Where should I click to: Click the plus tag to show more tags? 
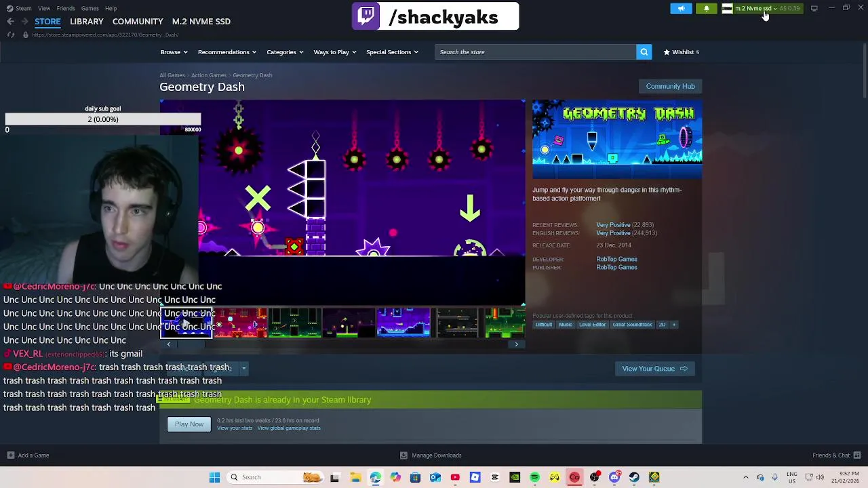coord(673,325)
